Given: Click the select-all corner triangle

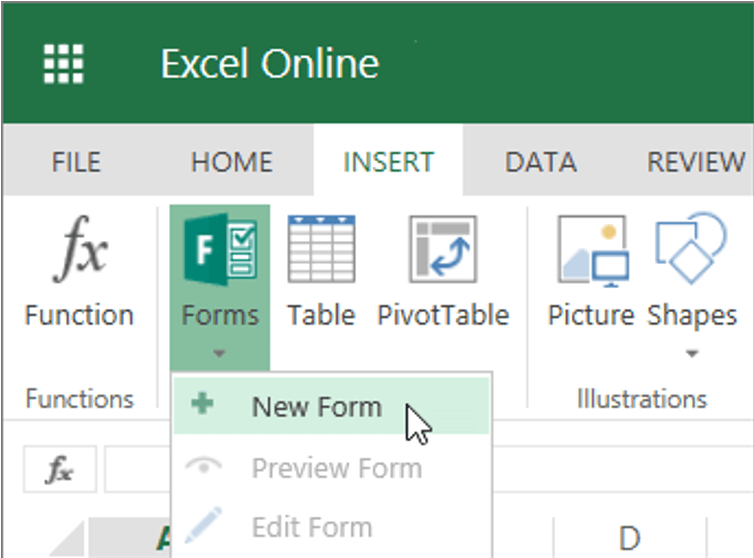Looking at the screenshot, I should click(66, 539).
